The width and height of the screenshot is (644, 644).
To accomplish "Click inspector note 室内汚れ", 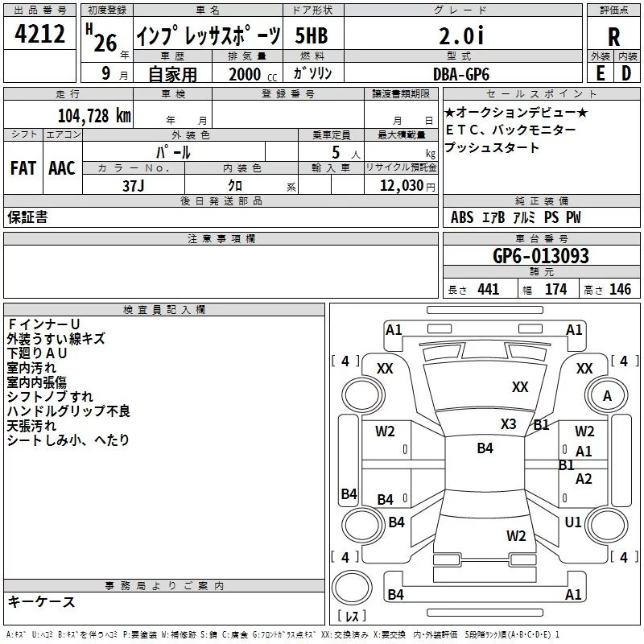I will pos(31,368).
